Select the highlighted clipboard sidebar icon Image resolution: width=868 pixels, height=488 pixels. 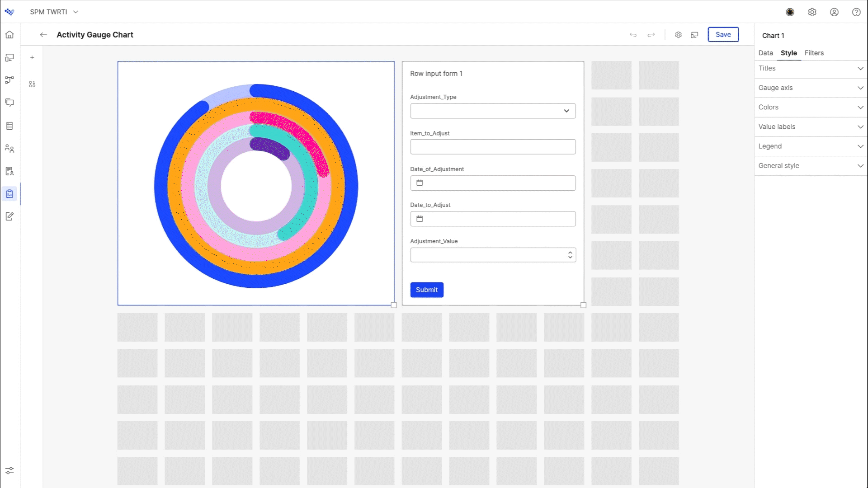coord(9,193)
